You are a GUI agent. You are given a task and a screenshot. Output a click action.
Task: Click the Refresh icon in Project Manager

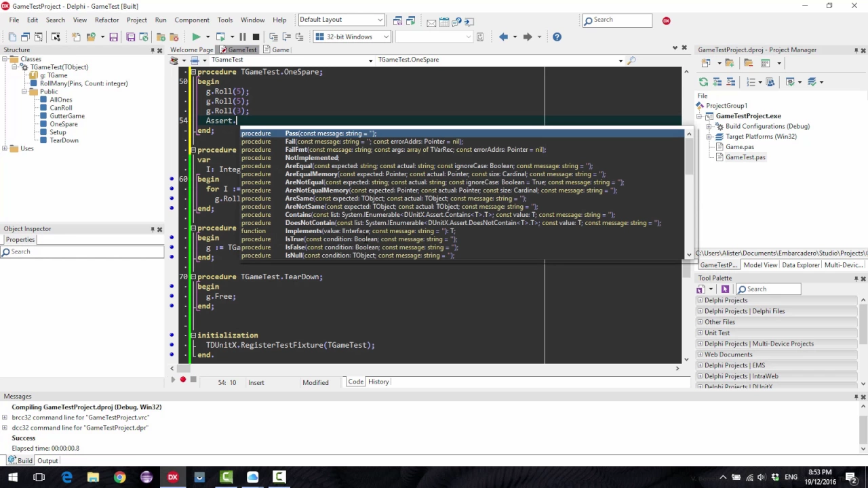tap(703, 82)
